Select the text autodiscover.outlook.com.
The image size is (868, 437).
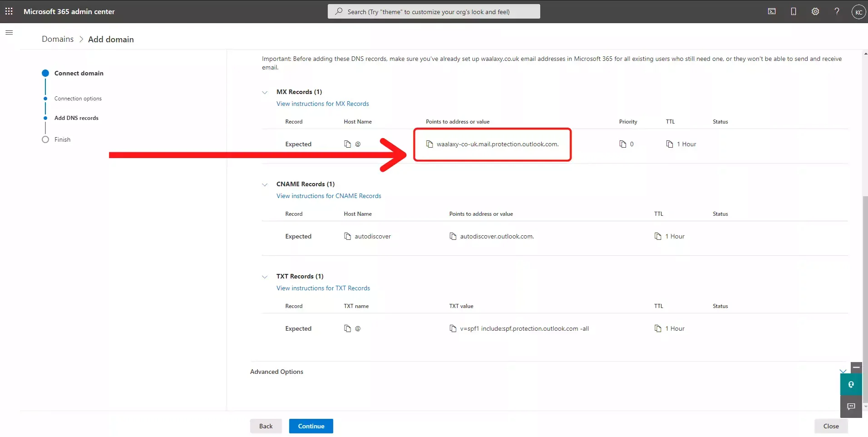coord(497,236)
